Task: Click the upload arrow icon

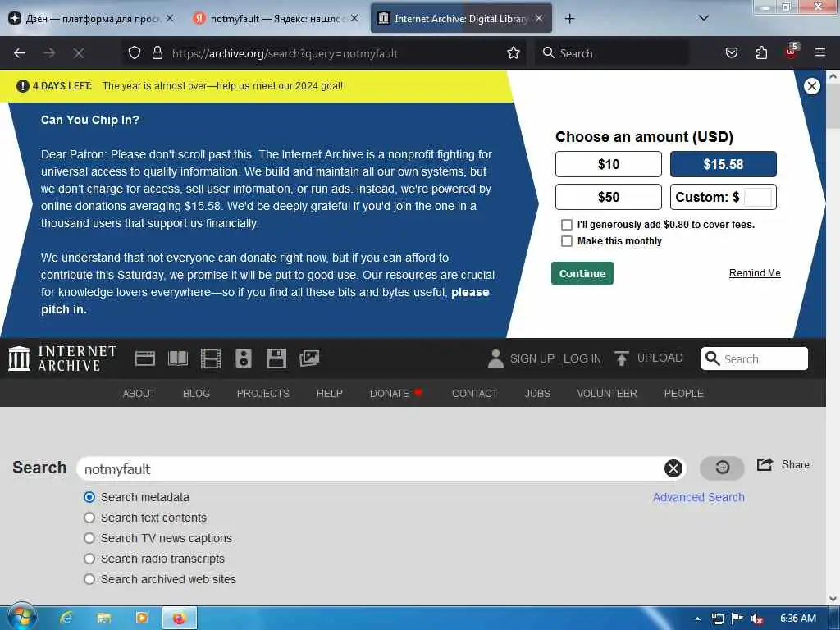Action: pos(622,358)
